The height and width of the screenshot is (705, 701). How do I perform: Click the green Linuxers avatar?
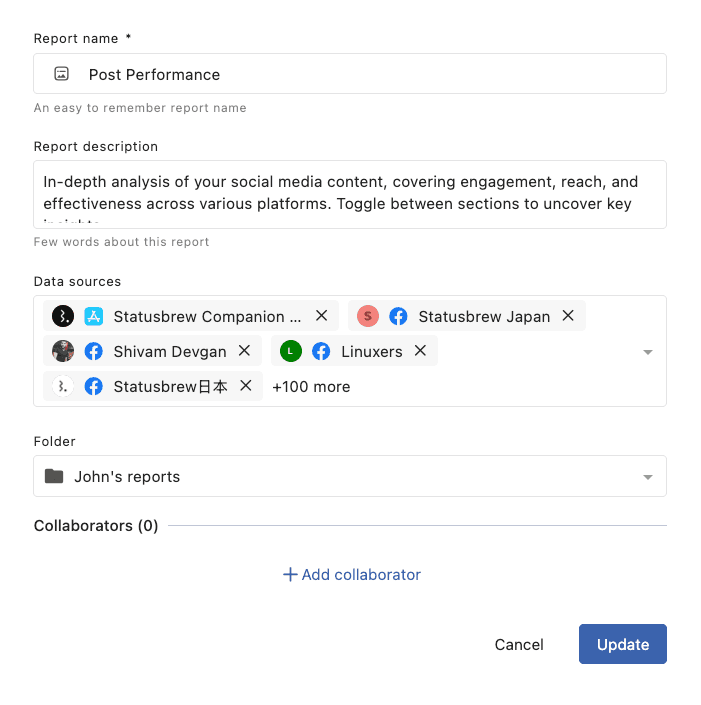290,351
